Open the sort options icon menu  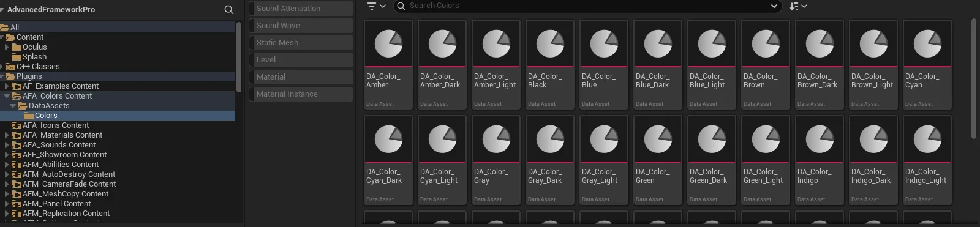pos(798,6)
